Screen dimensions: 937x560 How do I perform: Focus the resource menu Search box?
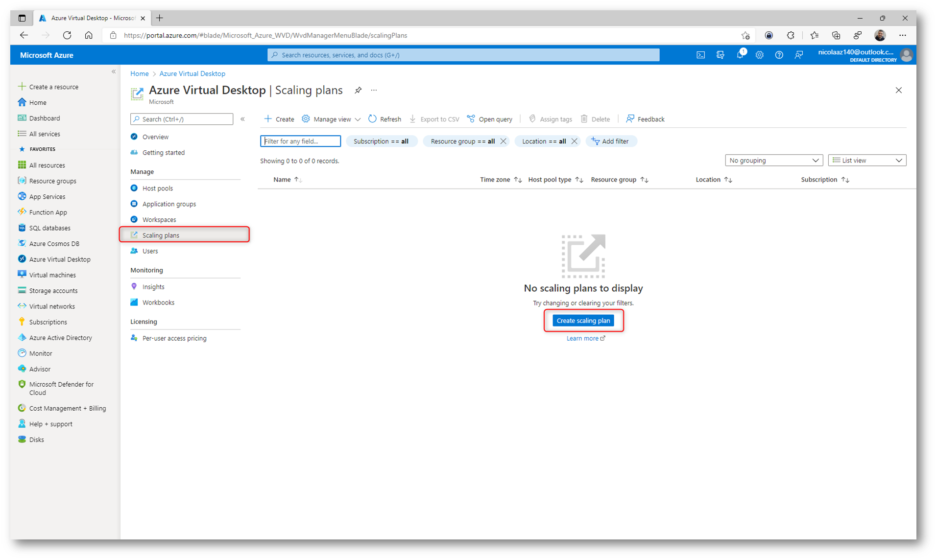(182, 119)
